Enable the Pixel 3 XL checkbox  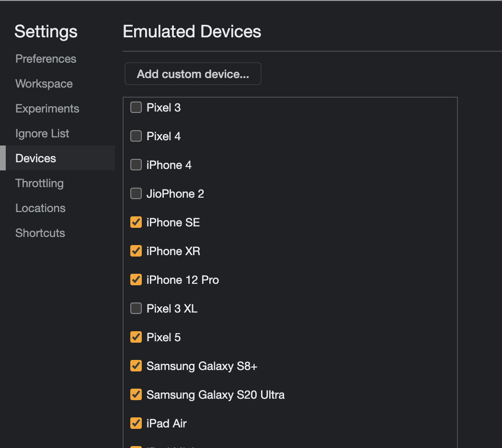pyautogui.click(x=136, y=309)
